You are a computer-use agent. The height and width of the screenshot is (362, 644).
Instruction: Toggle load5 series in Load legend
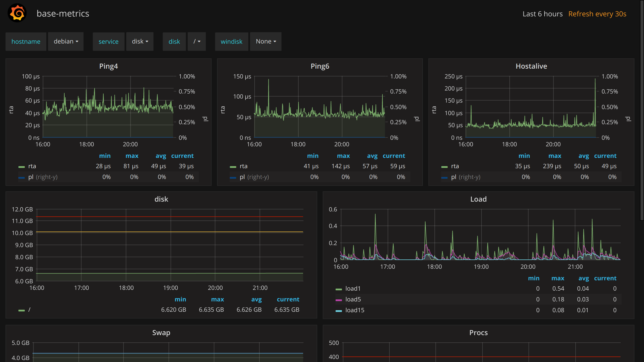(x=353, y=299)
